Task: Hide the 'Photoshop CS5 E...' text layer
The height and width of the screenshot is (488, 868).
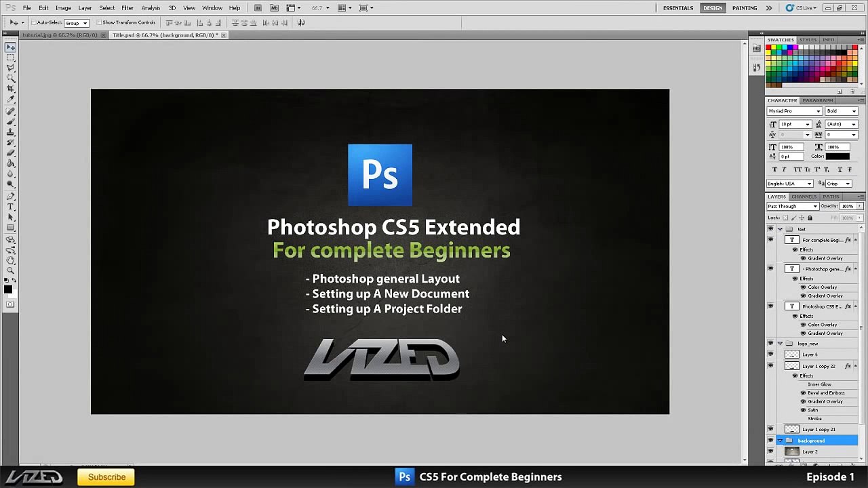Action: 770,306
